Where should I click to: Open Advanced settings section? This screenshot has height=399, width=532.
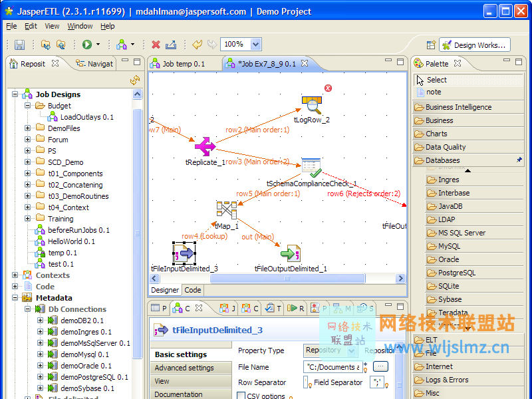[x=191, y=368]
